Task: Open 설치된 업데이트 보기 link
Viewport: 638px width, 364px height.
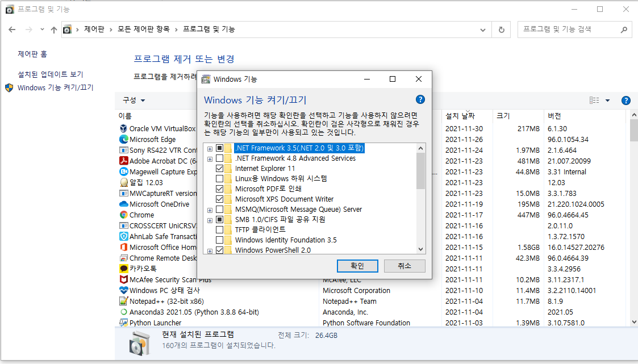Action: tap(51, 74)
